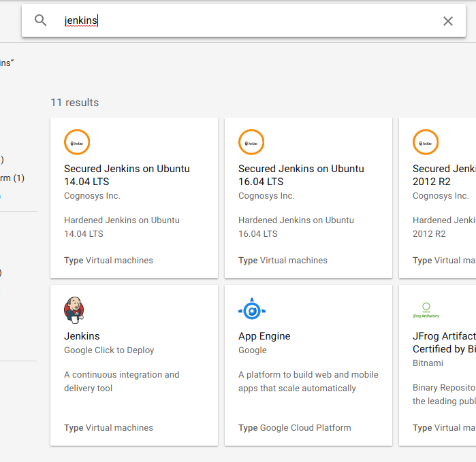The width and height of the screenshot is (476, 462).
Task: Click the JFrog Artifactory logo
Action: point(426,310)
